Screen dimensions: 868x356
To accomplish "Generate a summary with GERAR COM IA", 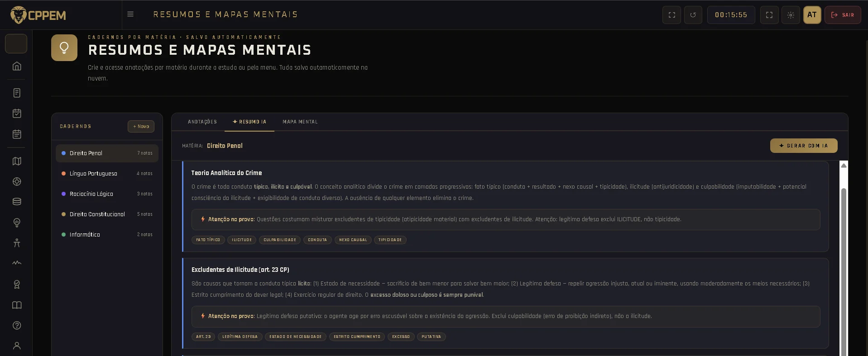I will click(x=804, y=146).
